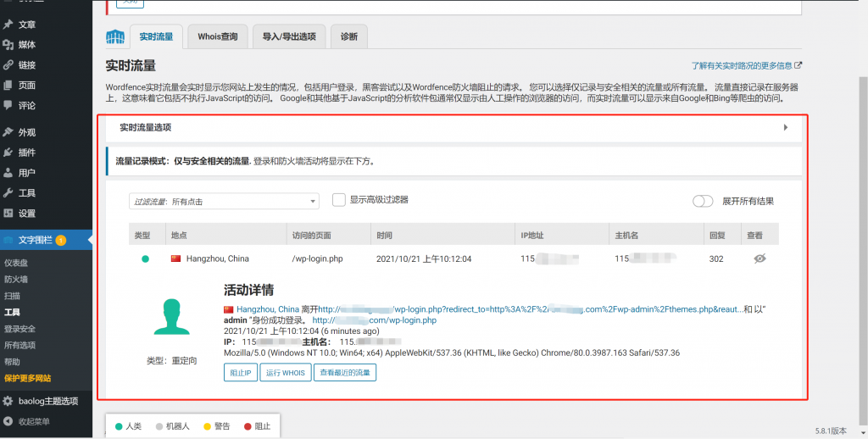
Task: Click the China flag in Hangzhou table row
Action: (x=176, y=258)
